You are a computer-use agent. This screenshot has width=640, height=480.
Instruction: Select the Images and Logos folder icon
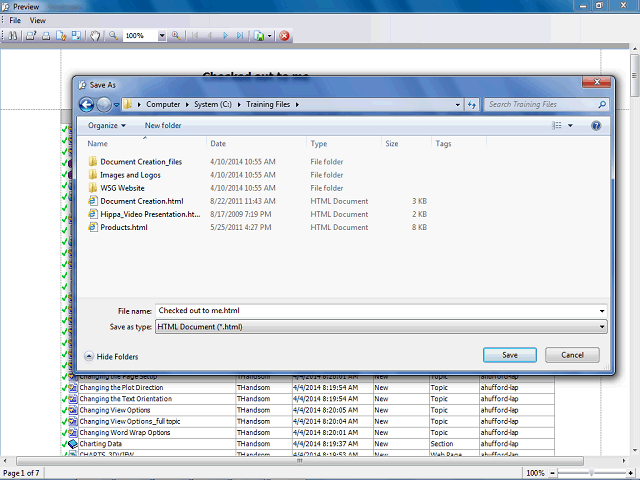(x=93, y=175)
